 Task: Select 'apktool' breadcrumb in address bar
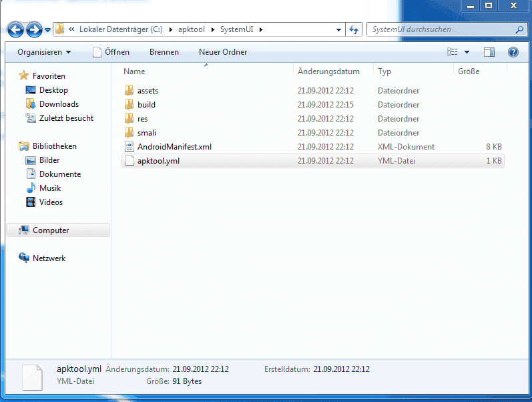(192, 29)
